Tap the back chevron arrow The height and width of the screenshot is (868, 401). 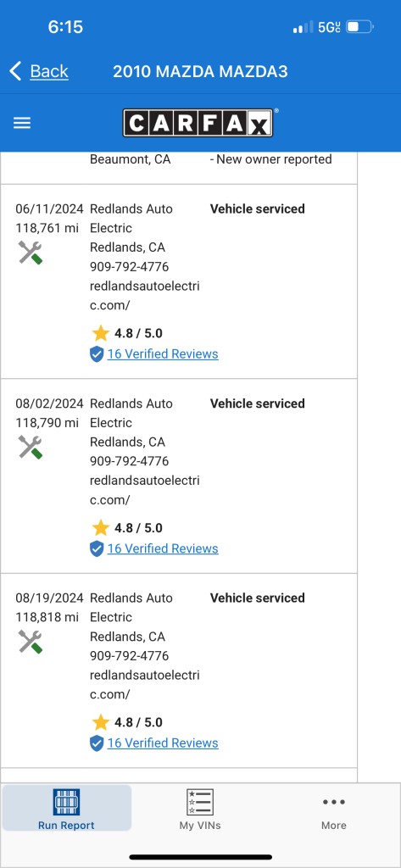15,71
